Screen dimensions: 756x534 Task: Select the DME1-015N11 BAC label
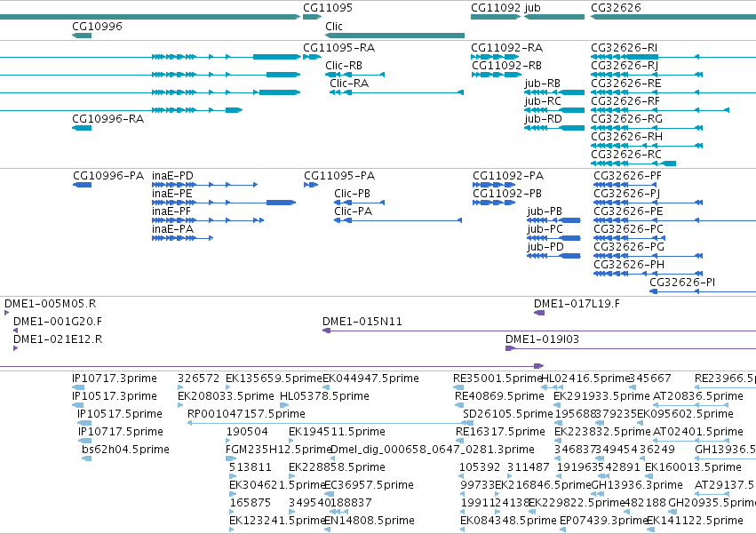pos(362,323)
